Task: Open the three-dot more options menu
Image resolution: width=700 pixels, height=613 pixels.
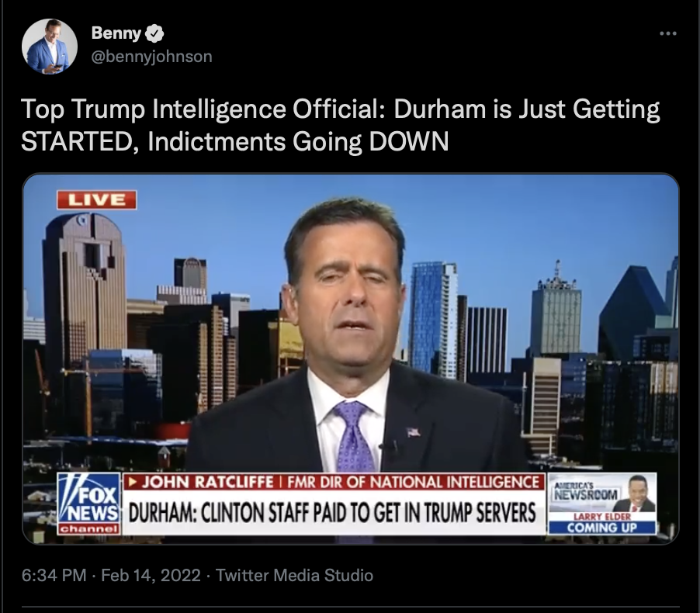Action: (x=668, y=33)
